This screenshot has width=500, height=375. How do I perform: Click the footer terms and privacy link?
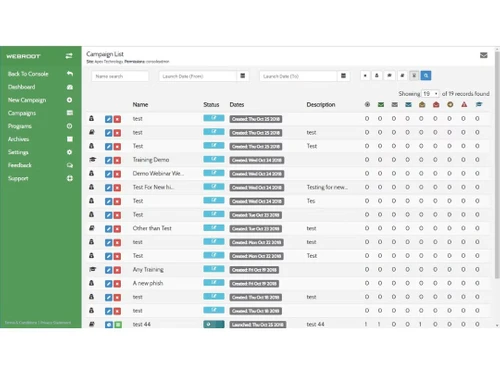tap(38, 323)
